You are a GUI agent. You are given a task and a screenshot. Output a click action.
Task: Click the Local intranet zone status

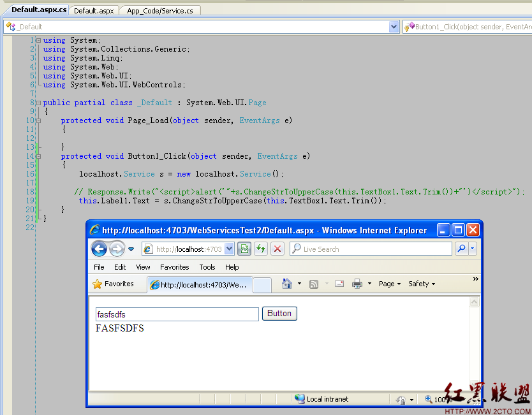point(321,399)
